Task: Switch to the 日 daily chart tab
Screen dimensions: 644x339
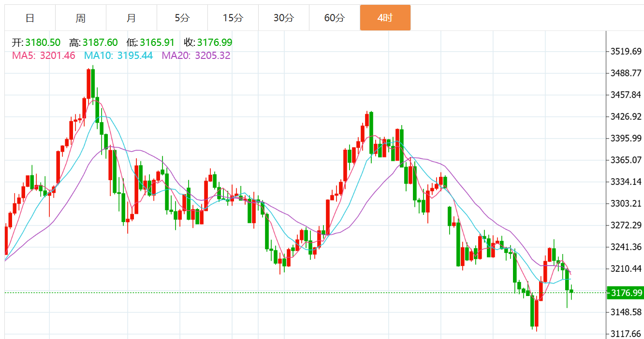Action: coord(30,18)
